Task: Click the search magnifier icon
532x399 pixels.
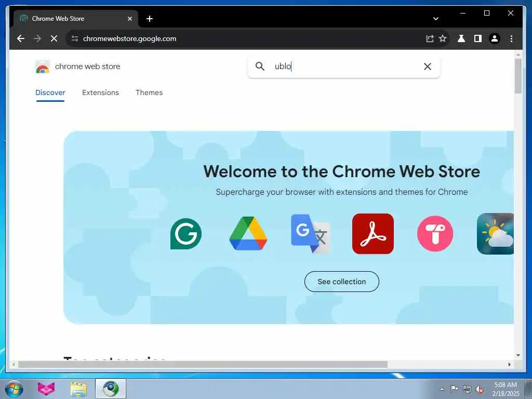Action: click(260, 66)
